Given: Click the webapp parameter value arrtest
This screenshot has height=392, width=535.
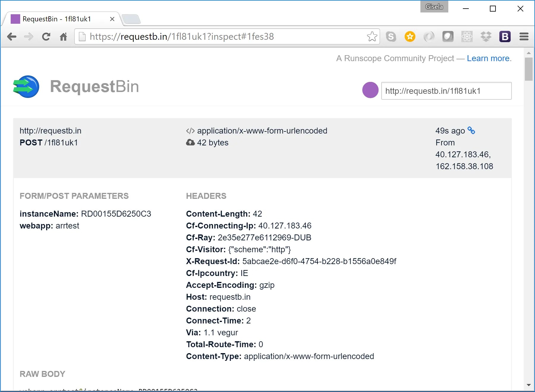Looking at the screenshot, I should pos(67,226).
